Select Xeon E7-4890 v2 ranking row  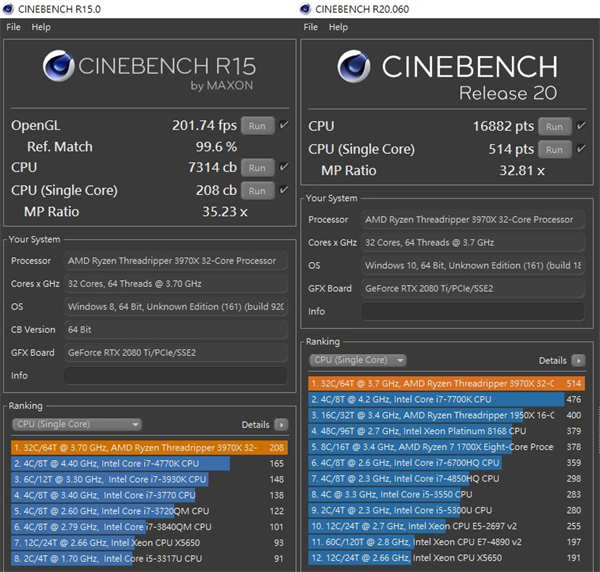447,542
